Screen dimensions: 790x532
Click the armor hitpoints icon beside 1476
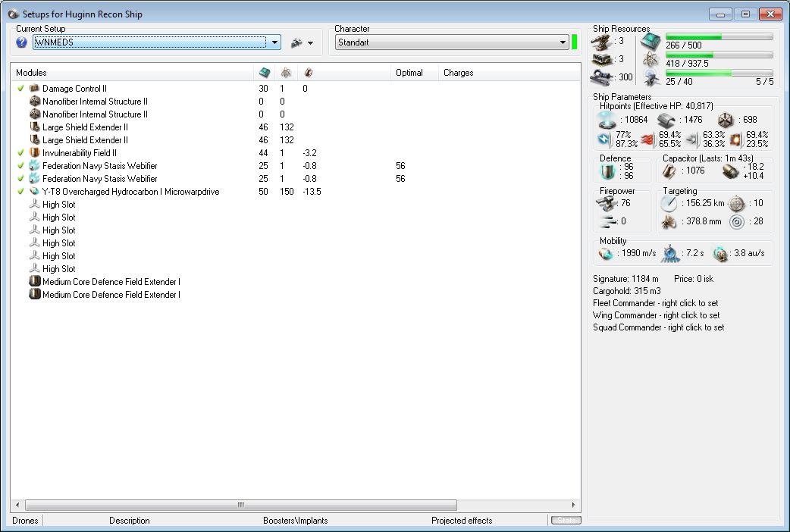[666, 120]
